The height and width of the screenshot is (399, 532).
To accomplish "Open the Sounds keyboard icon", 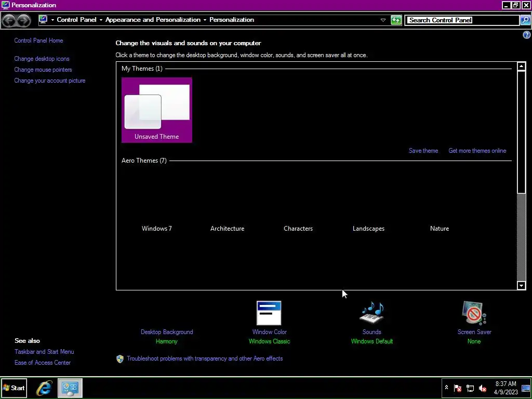I will (x=372, y=312).
